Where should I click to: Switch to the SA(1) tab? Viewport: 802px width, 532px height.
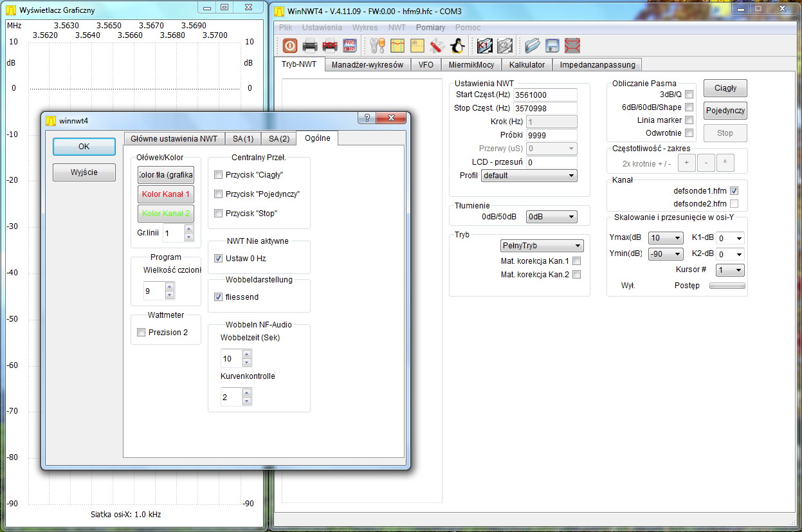242,139
